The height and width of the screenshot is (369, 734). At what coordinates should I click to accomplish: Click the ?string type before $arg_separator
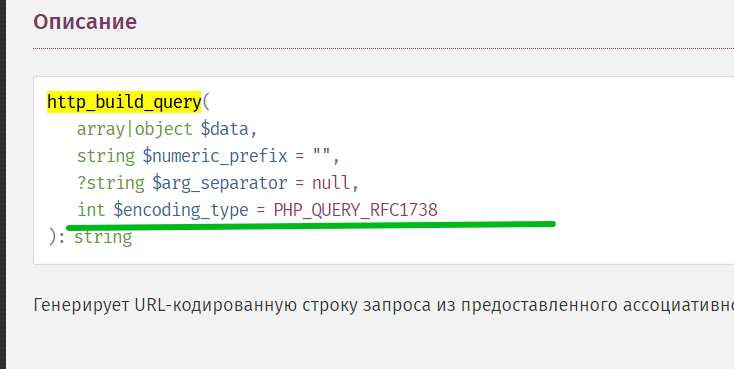(111, 183)
